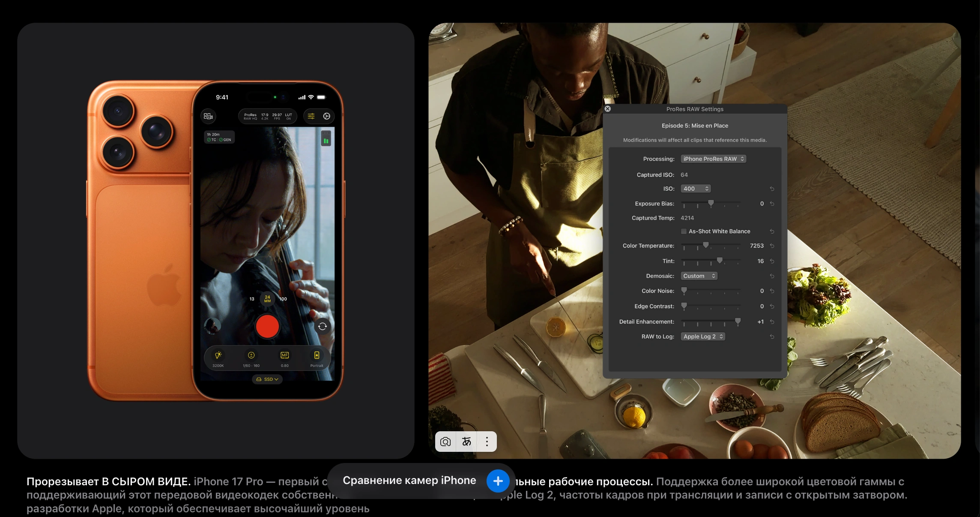980x517 pixels.
Task: Close the ProRes RAW Settings panel
Action: pos(607,109)
